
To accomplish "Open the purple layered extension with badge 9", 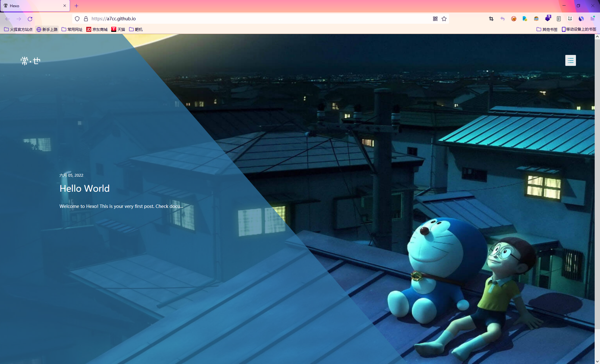I will coord(547,18).
